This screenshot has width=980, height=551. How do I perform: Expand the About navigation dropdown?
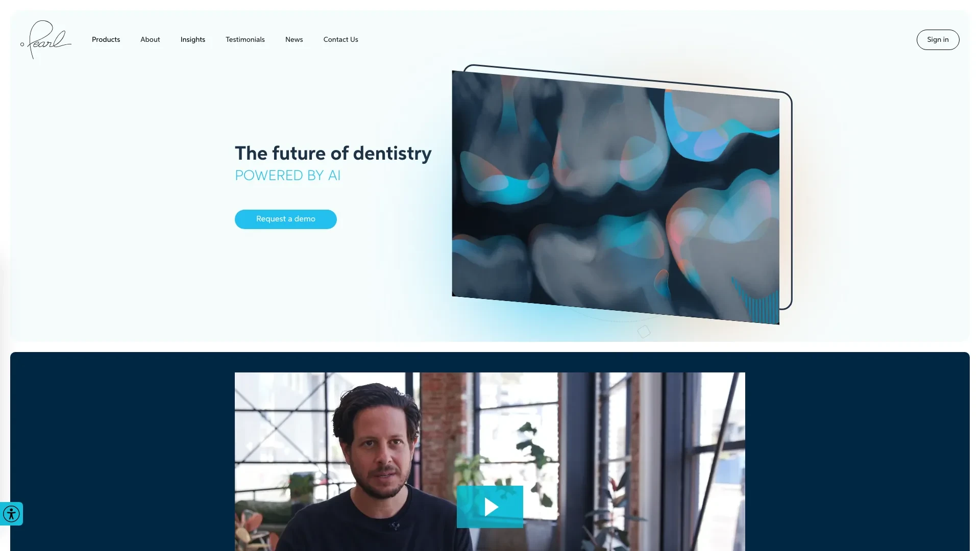[x=150, y=39]
